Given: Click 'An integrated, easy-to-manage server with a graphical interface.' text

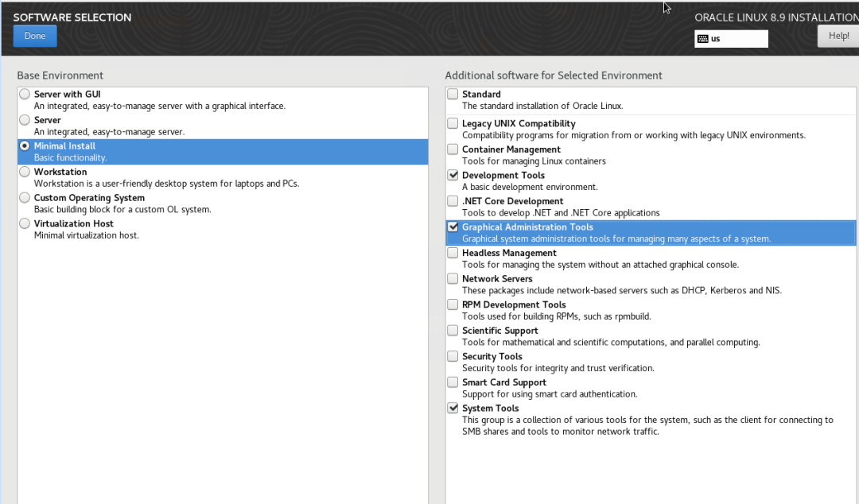Looking at the screenshot, I should point(159,107).
